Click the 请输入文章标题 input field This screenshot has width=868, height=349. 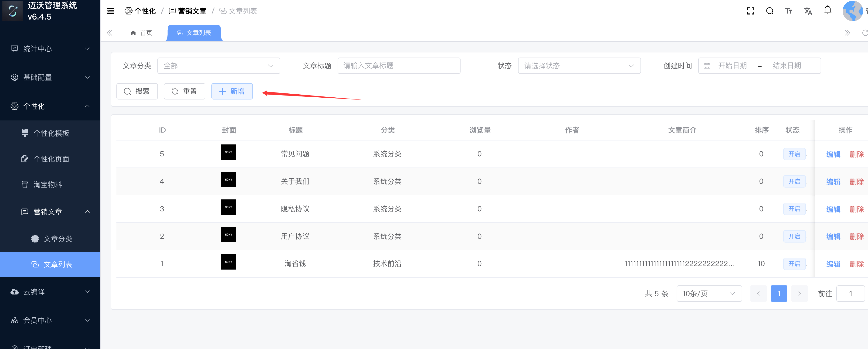point(399,66)
